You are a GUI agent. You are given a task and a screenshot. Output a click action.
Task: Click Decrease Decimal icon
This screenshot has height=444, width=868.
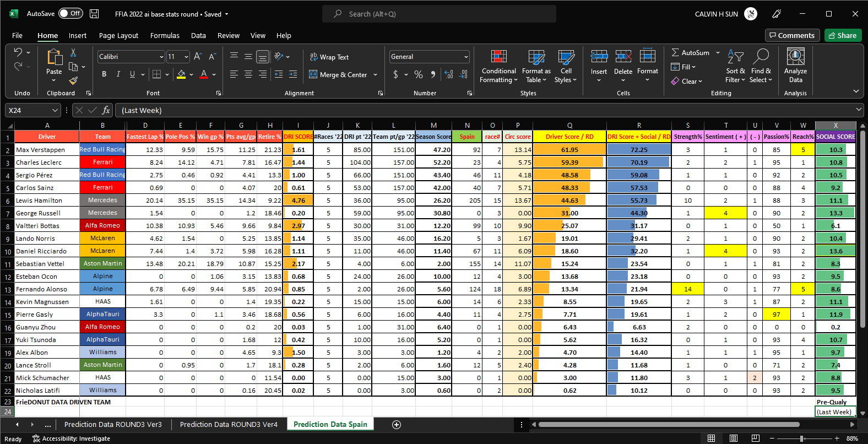pyautogui.click(x=463, y=74)
